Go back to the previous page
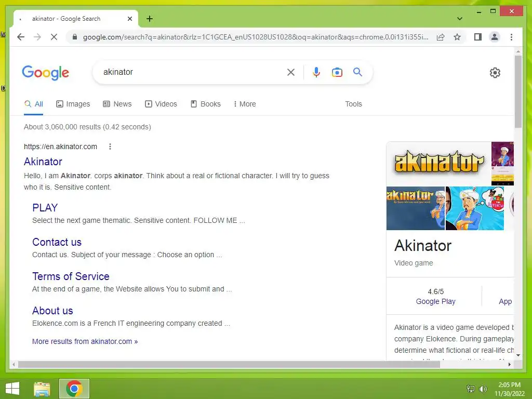This screenshot has height=399, width=532. pos(21,37)
